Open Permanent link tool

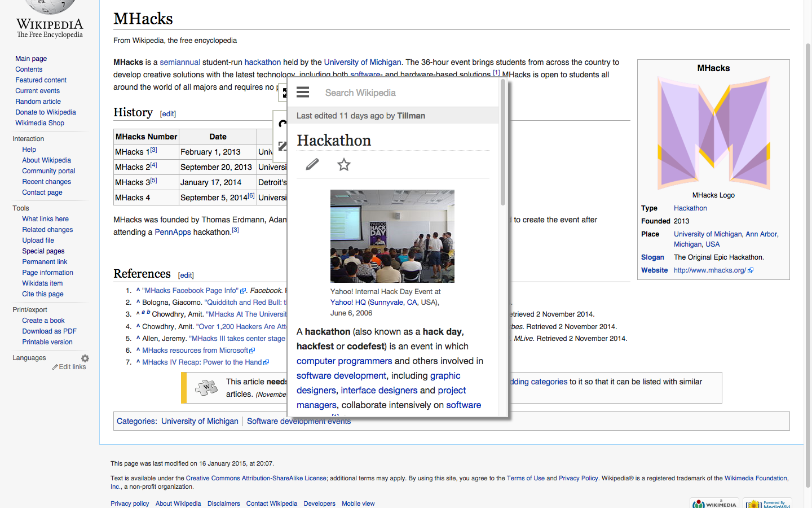coord(45,262)
